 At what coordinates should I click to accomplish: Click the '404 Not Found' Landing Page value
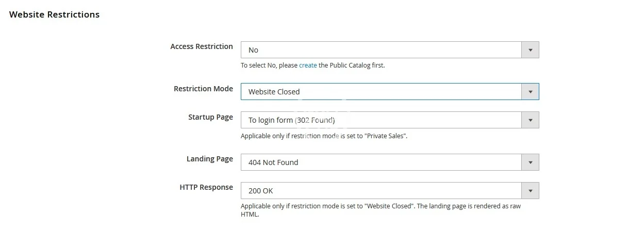(273, 162)
